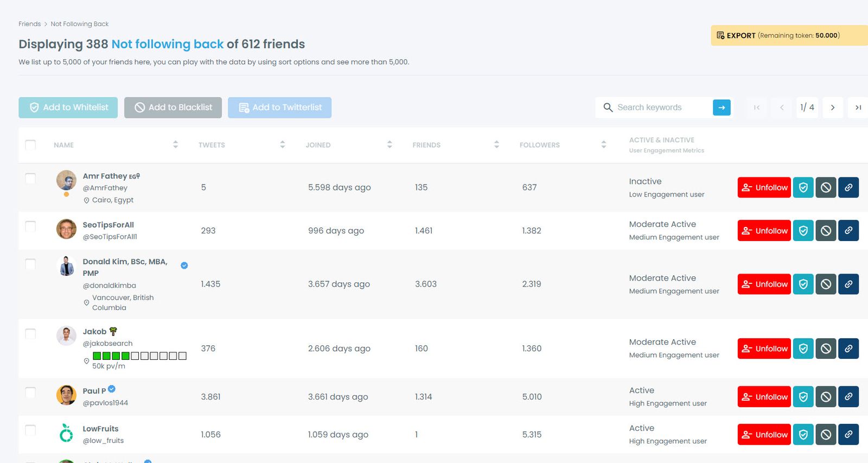Sort the list by Tweets column
This screenshot has height=463, width=868.
282,145
